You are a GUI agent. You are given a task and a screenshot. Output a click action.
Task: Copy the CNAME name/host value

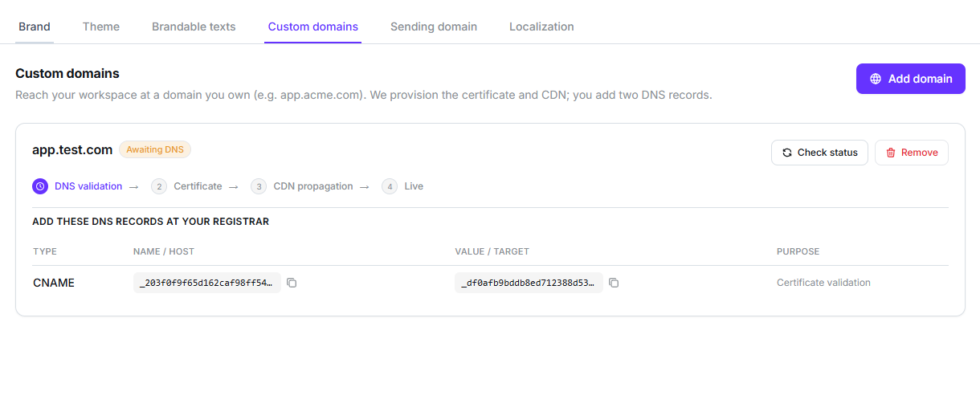(292, 283)
